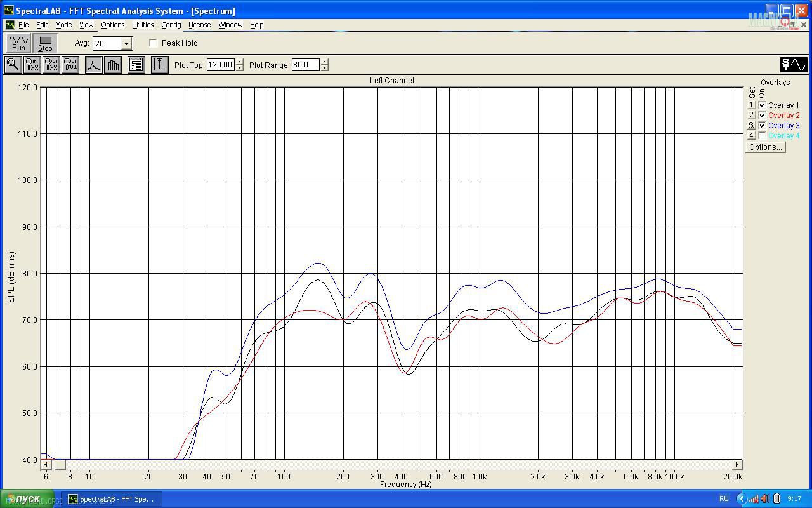
Task: Switch to bar graph plot style
Action: pyautogui.click(x=112, y=65)
